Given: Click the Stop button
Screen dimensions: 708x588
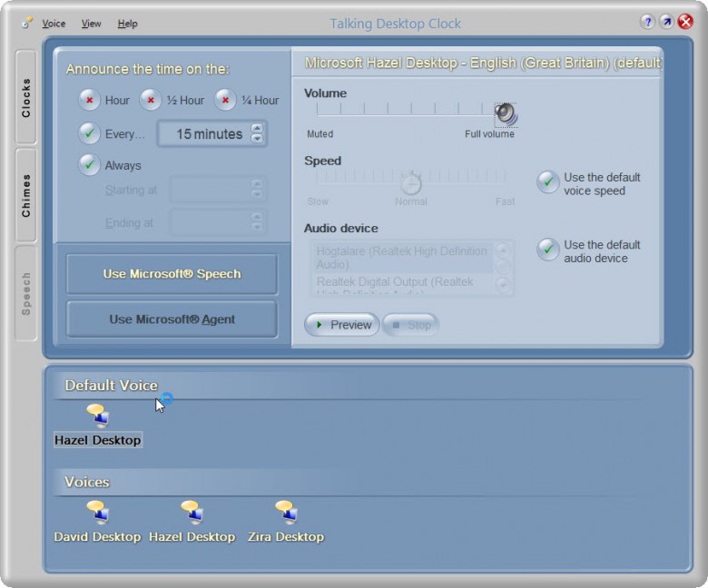Looking at the screenshot, I should pos(410,325).
